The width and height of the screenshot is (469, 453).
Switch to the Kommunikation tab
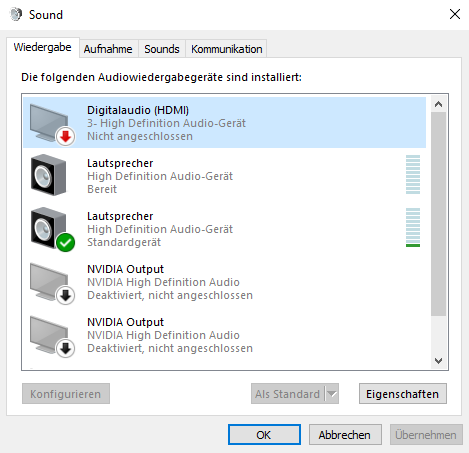(x=227, y=49)
